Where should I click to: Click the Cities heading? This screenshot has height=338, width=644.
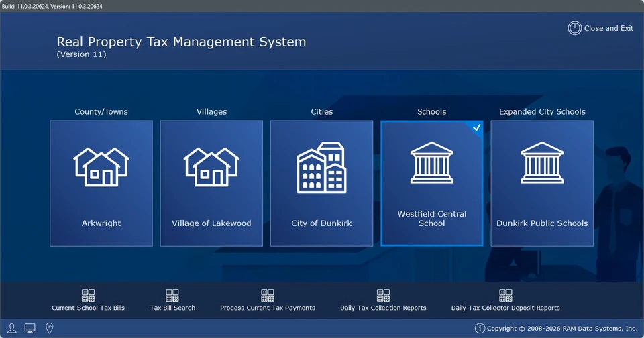321,112
